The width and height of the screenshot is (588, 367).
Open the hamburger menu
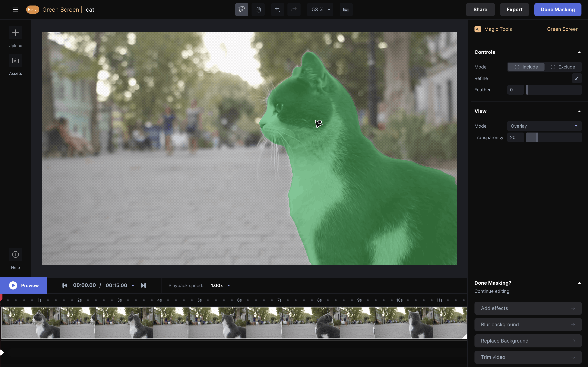pyautogui.click(x=15, y=10)
